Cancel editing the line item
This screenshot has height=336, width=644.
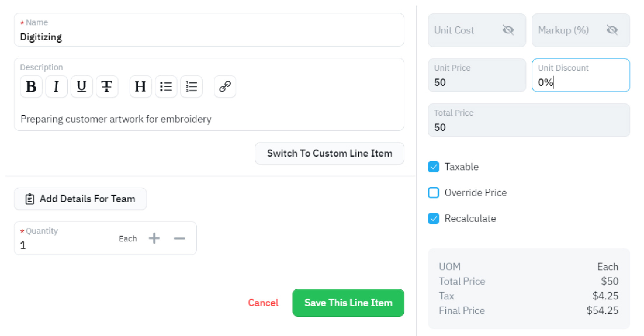[263, 303]
